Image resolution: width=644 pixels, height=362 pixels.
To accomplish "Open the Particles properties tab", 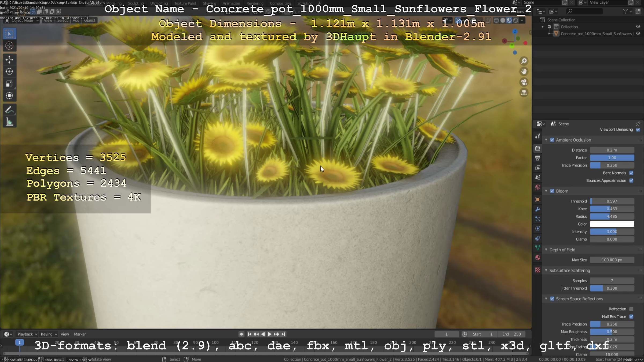I will pyautogui.click(x=537, y=219).
